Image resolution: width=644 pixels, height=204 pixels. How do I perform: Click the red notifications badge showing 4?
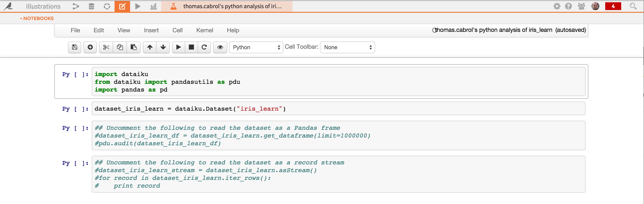[x=613, y=6]
